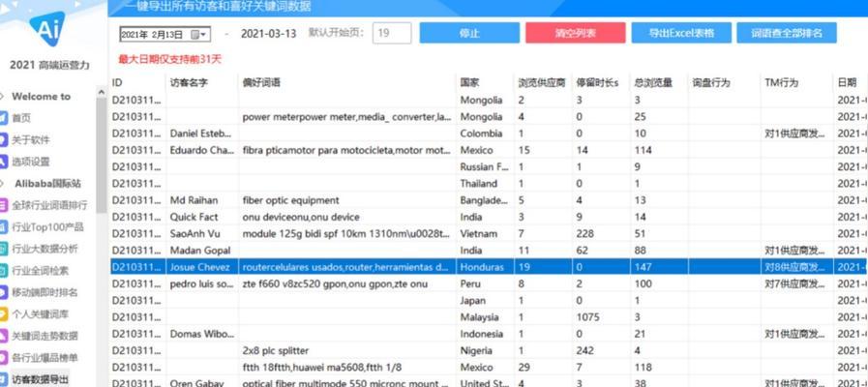Click the 导出Excel表格 button
This screenshot has height=387, width=868.
tap(681, 33)
